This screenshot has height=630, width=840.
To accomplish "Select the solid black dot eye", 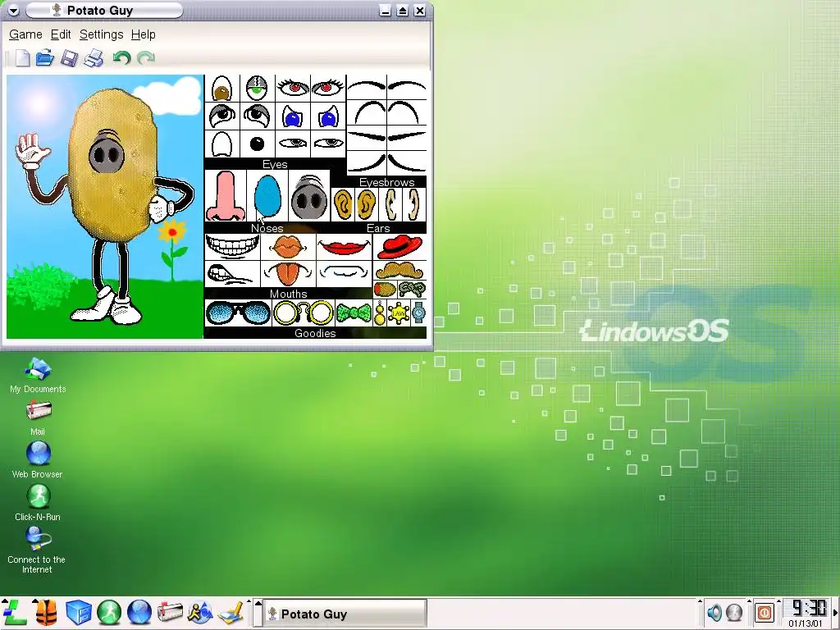I will point(257,144).
